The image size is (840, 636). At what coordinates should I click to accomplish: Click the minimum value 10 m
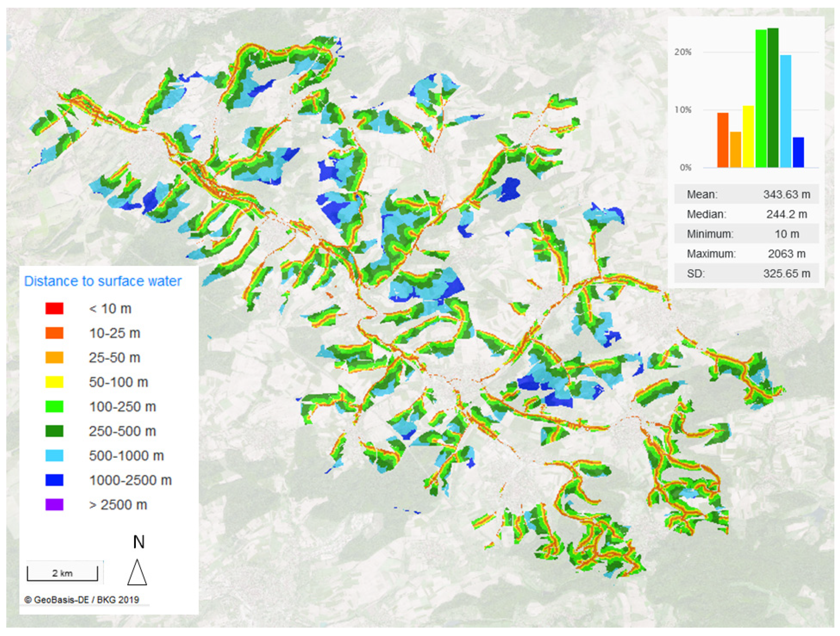(787, 234)
